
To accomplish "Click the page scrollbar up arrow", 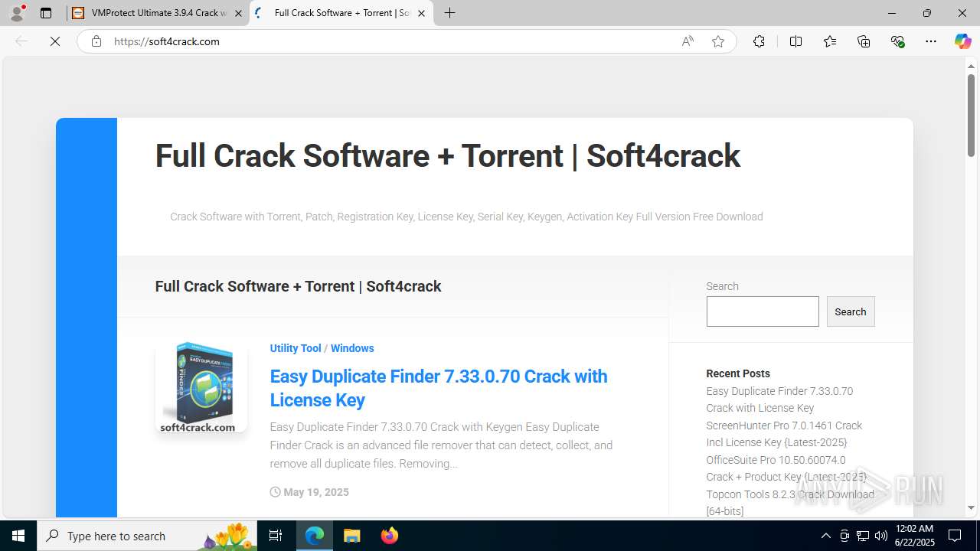I will click(x=971, y=66).
